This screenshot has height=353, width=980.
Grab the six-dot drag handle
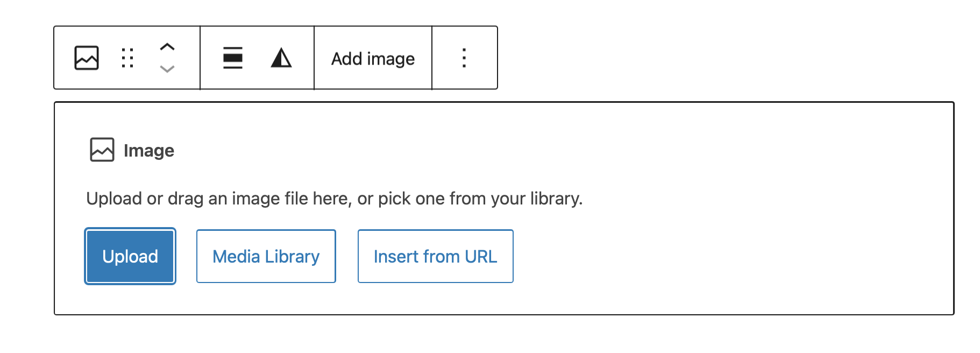coord(127,58)
